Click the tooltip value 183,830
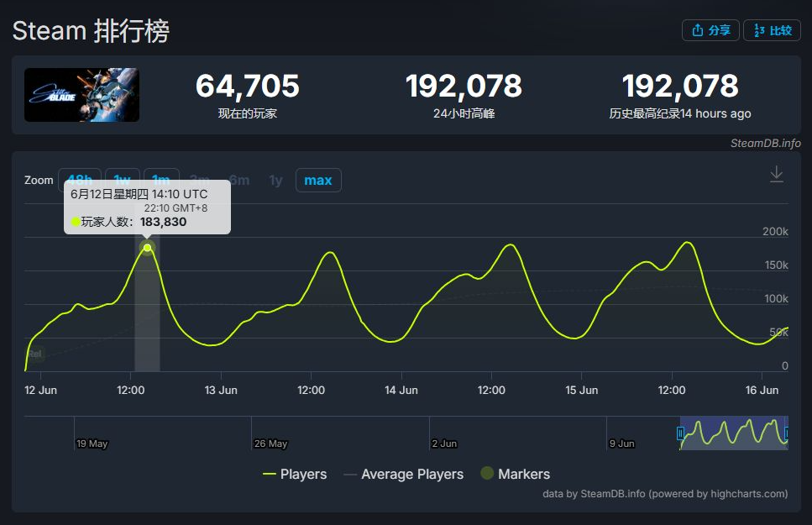 tap(163, 222)
